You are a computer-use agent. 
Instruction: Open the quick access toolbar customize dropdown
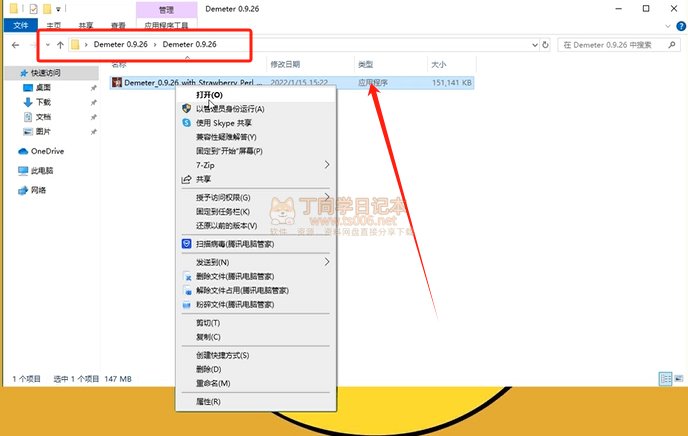coord(58,9)
